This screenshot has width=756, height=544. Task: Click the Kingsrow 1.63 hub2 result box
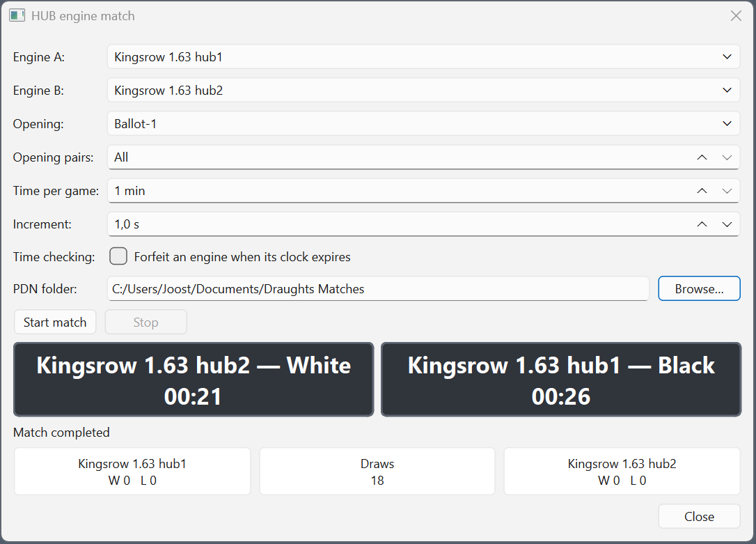click(x=622, y=471)
